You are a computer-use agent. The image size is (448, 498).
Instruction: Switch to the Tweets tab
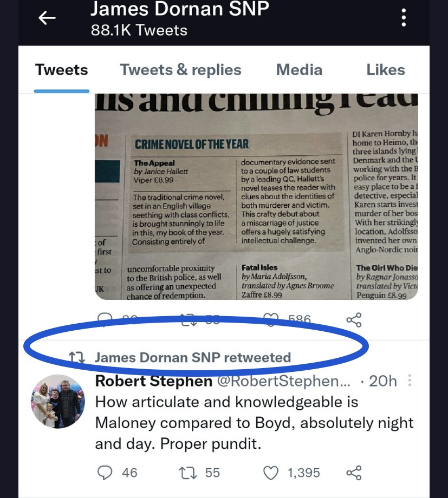pos(61,70)
